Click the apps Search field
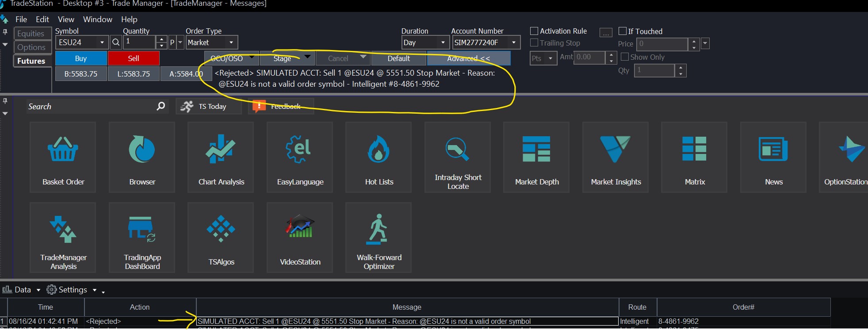Image resolution: width=868 pixels, height=330 pixels. click(91, 107)
